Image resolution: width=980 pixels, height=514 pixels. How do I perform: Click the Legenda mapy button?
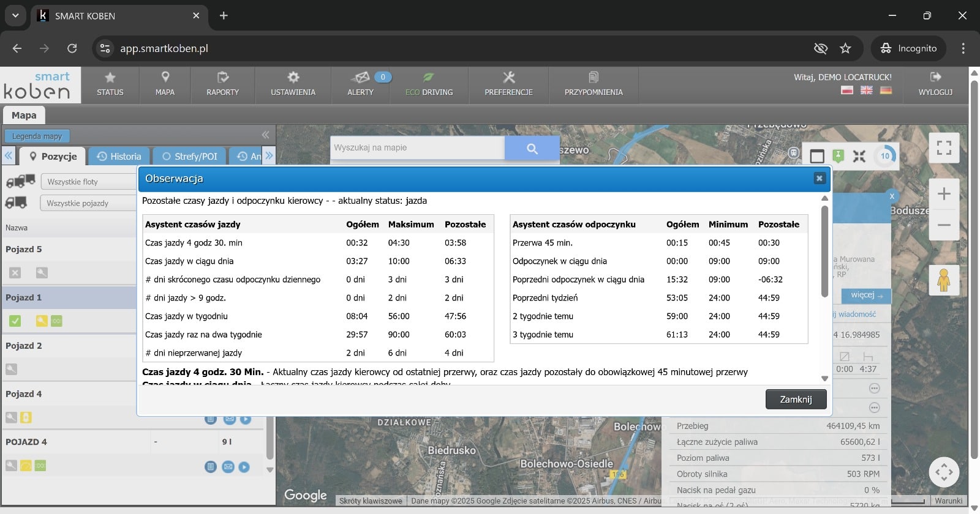[37, 136]
